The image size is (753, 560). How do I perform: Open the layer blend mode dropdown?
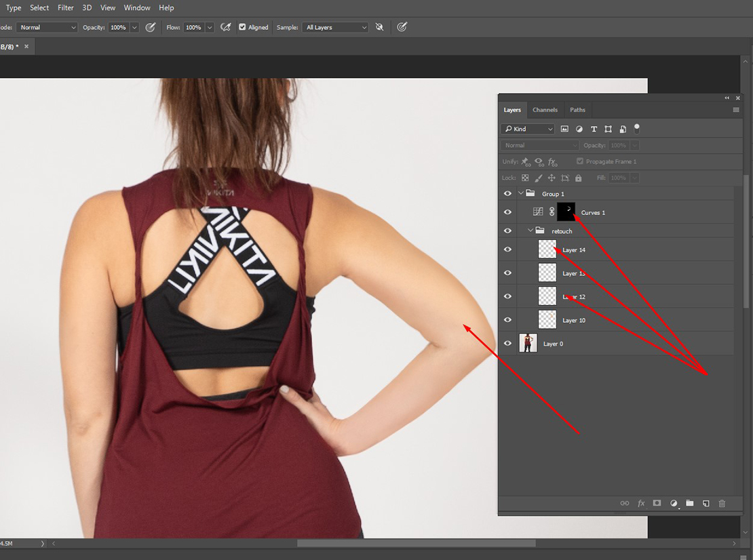540,145
